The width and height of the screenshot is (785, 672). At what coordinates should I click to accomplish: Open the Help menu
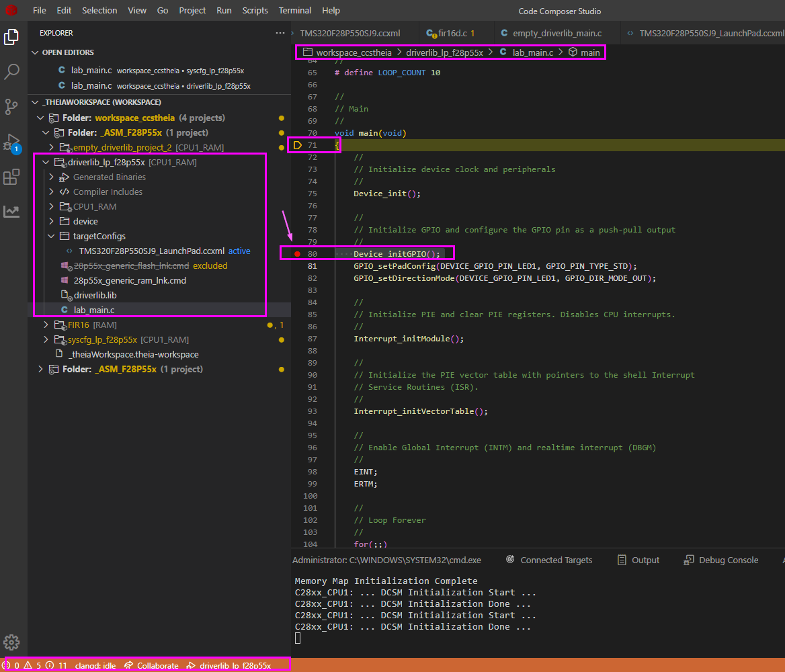[x=331, y=11]
